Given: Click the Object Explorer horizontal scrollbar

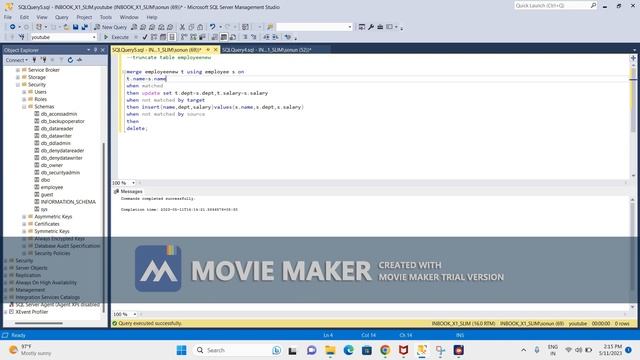Looking at the screenshot, I should tap(39, 323).
